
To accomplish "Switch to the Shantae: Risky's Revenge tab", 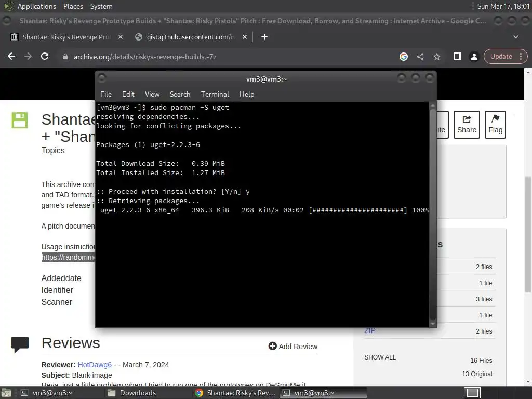I will [x=66, y=37].
